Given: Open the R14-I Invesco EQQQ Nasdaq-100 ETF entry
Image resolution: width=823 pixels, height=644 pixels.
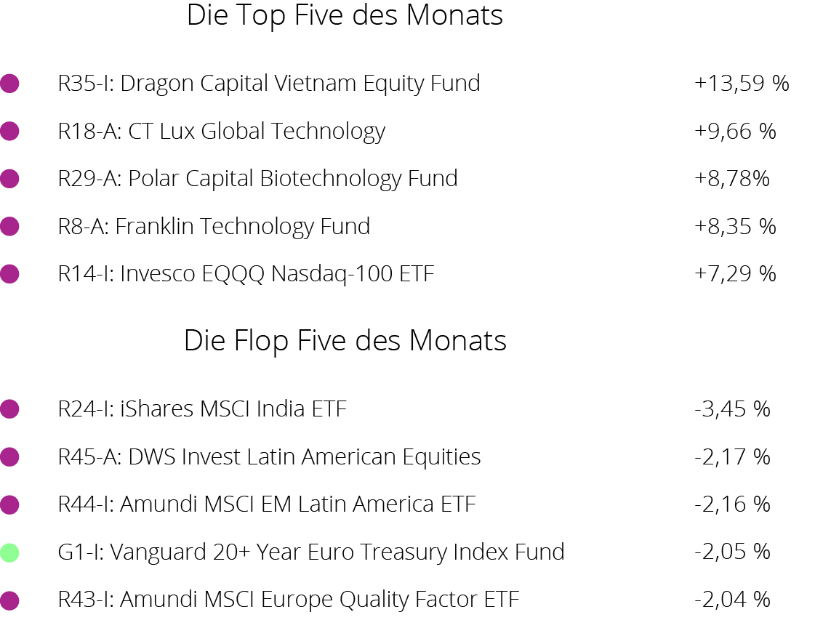Looking at the screenshot, I should coord(246,274).
